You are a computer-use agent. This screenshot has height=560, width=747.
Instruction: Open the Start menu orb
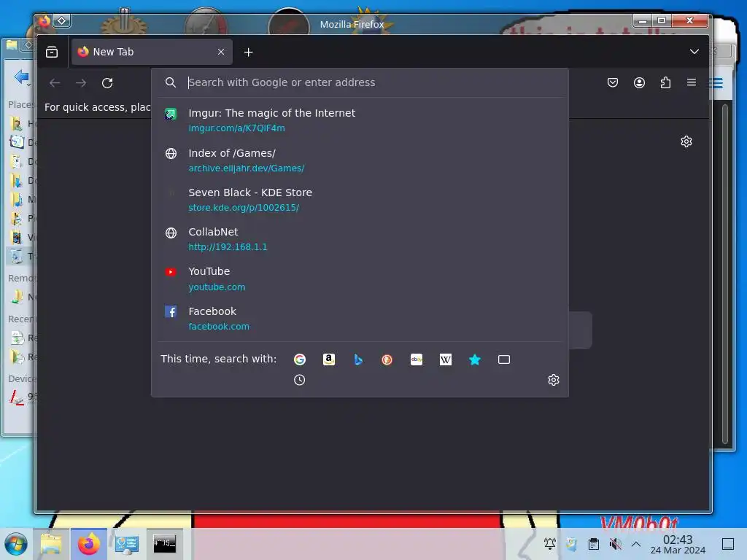point(16,544)
